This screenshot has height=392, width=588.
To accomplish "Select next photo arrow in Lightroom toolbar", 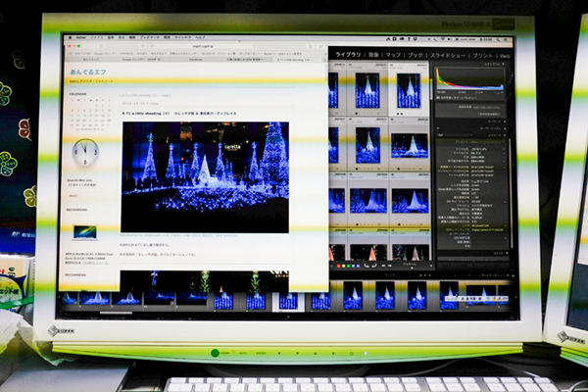I will 390,266.
